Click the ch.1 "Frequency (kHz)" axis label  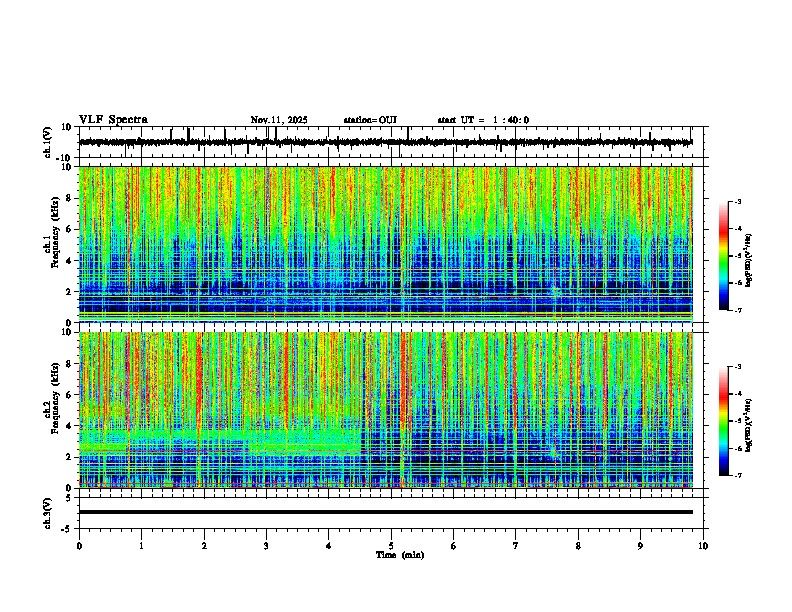(55, 232)
